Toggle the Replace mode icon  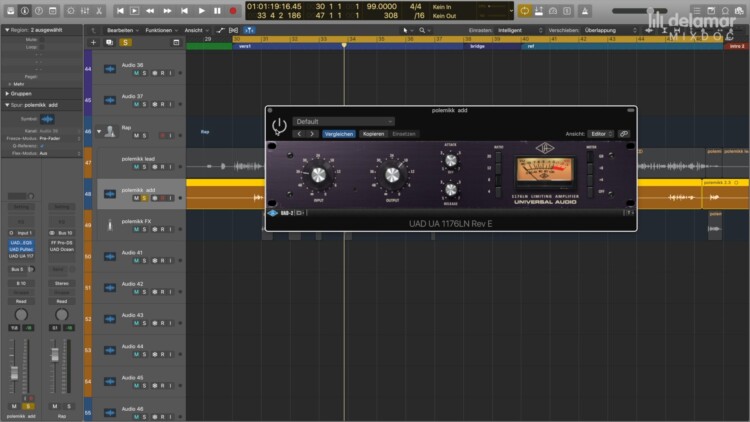pyautogui.click(x=539, y=11)
